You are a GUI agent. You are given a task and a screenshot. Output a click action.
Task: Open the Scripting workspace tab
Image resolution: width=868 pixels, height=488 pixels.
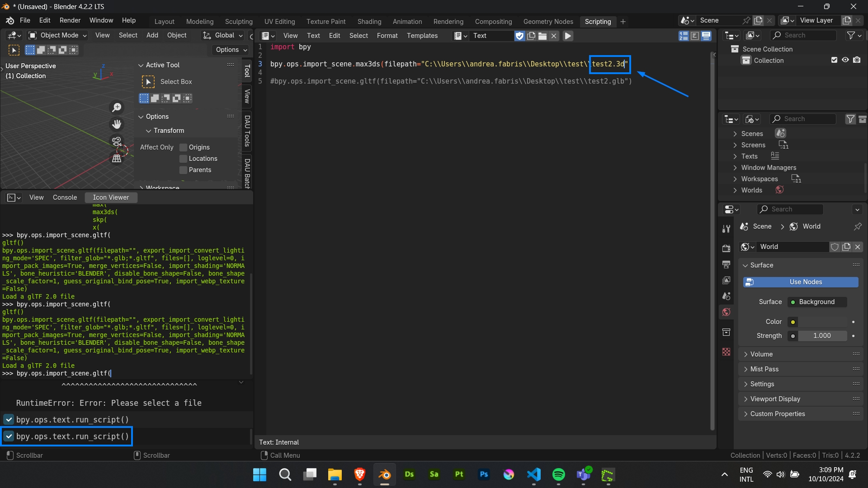pyautogui.click(x=597, y=21)
